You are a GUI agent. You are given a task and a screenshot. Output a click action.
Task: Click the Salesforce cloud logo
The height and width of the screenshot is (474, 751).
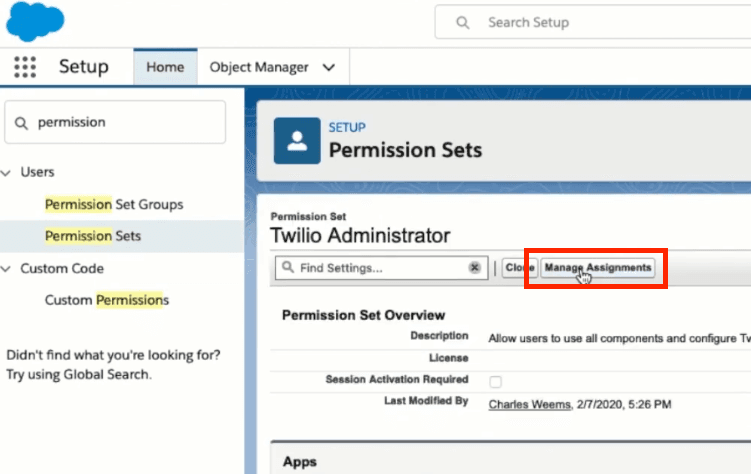click(35, 21)
